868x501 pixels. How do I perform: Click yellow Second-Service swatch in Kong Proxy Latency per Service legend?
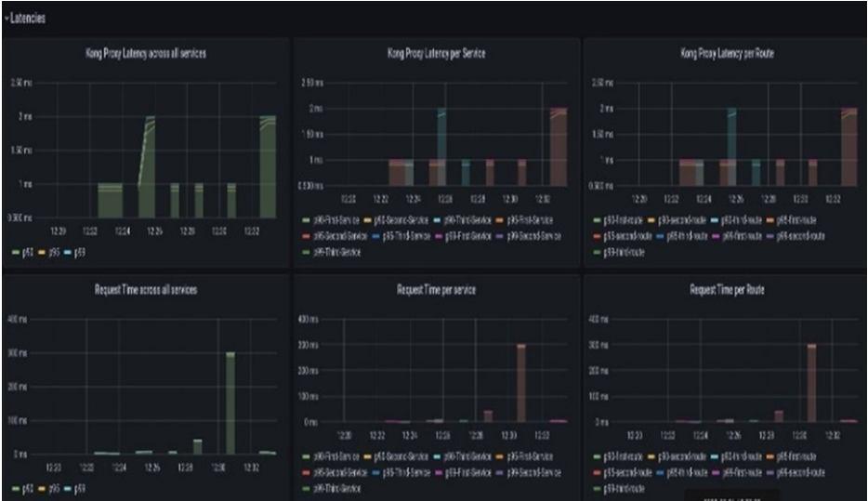(367, 221)
